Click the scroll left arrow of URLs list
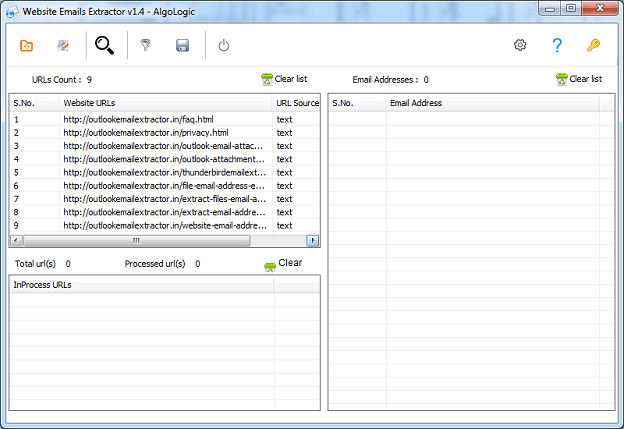624x429 pixels. pos(16,240)
